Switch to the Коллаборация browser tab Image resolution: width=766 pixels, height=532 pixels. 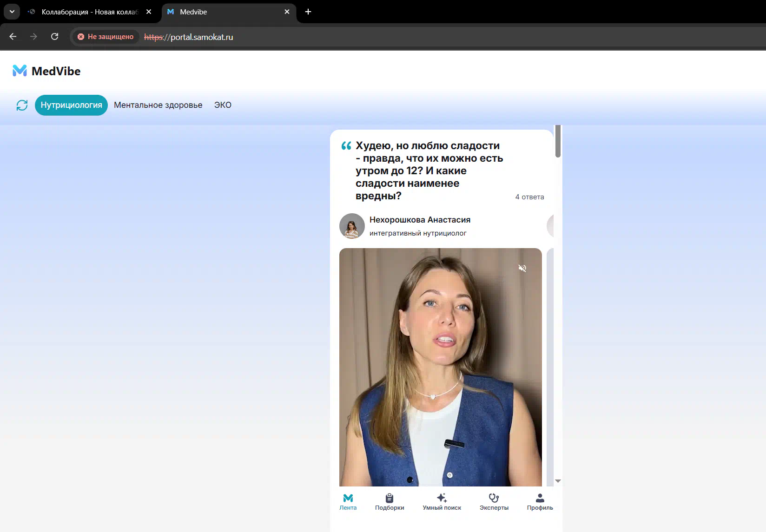tap(88, 12)
